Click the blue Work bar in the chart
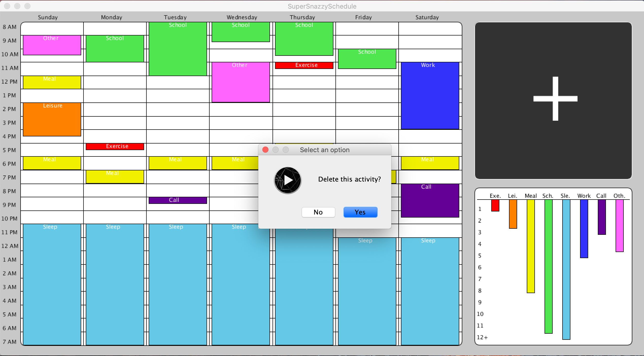The width and height of the screenshot is (644, 356). click(x=584, y=228)
